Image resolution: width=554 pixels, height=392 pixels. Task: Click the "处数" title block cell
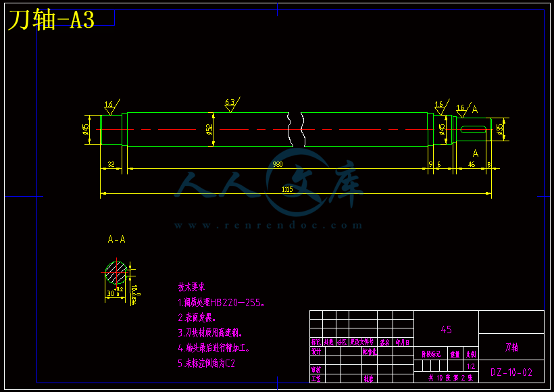[x=329, y=342]
